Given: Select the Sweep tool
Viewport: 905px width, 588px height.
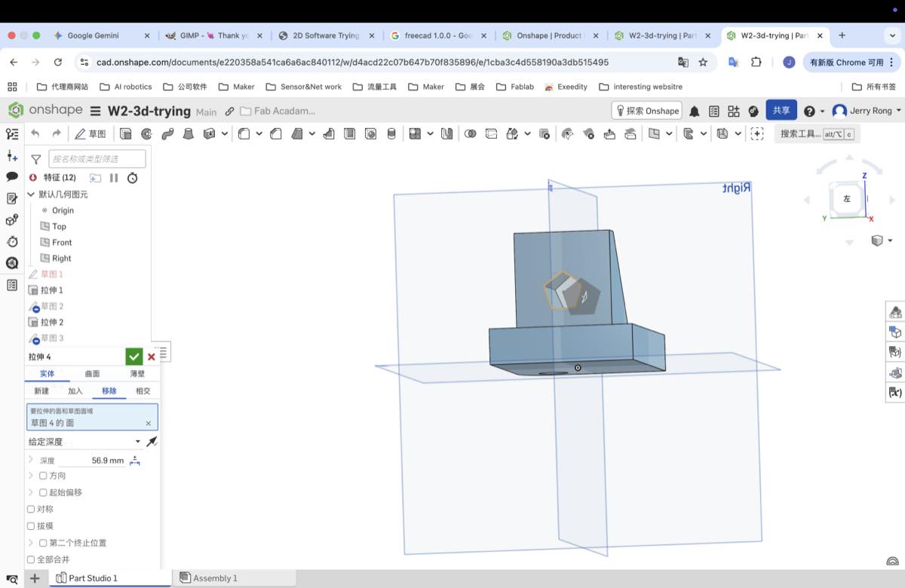Looking at the screenshot, I should click(167, 133).
